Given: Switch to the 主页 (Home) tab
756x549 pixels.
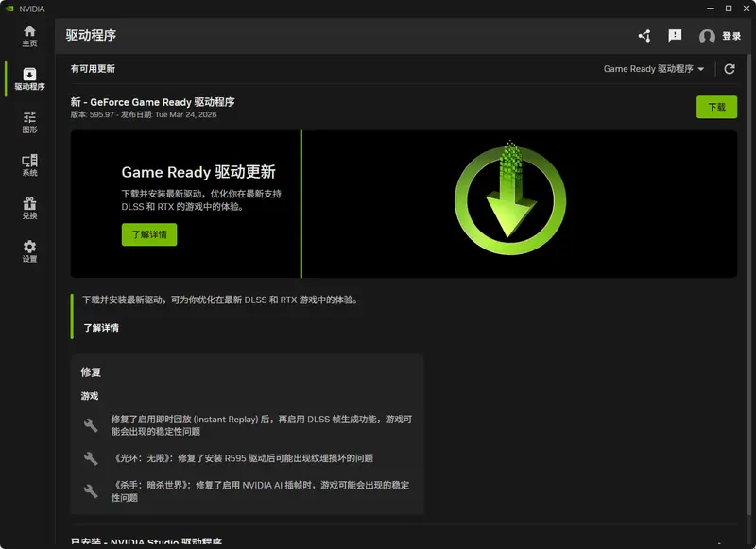Looking at the screenshot, I should pyautogui.click(x=29, y=34).
